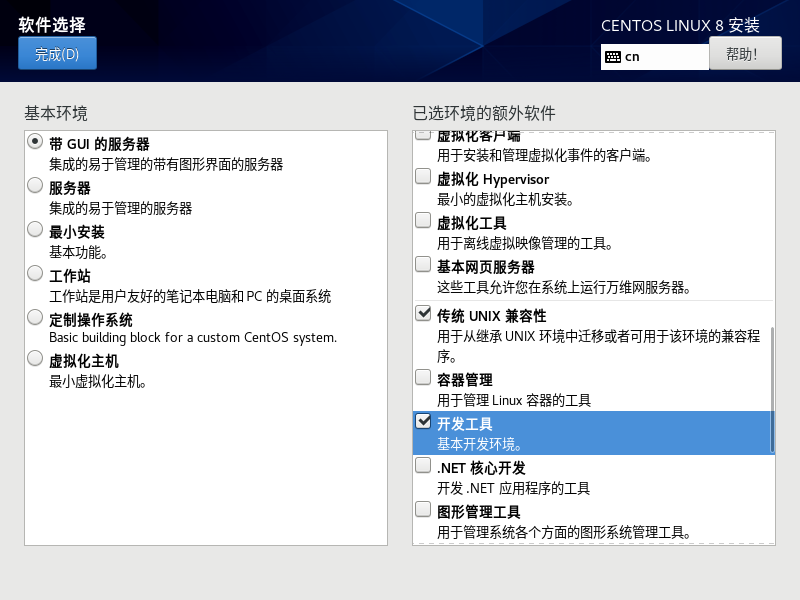The width and height of the screenshot is (800, 600).
Task: Click the 最小虚拟化主机。 description
Action: point(97,381)
